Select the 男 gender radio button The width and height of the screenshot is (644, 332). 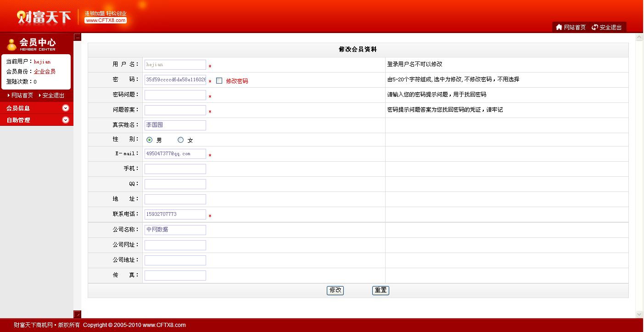click(149, 140)
